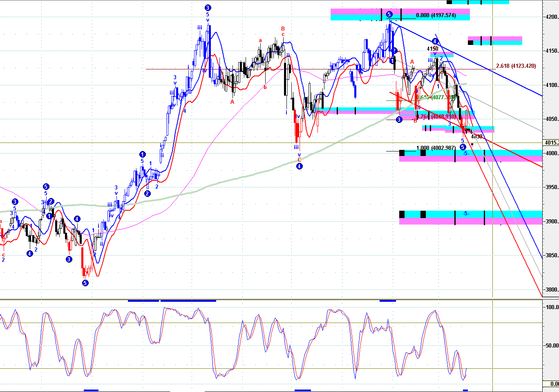Viewport: 559px width, 392px height.
Task: Select 3850 on the price axis
Action: tap(552, 256)
